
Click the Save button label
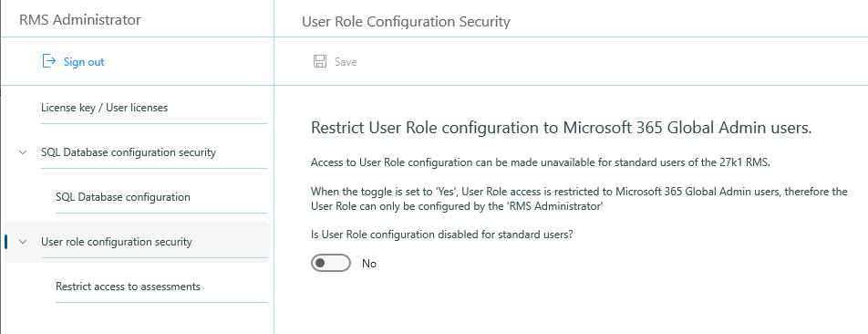[x=346, y=62]
